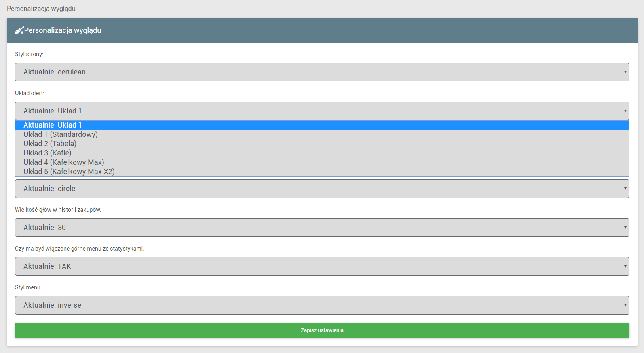Select Układ 5 (Kafelkowy Max X2)
The image size is (644, 353).
69,172
